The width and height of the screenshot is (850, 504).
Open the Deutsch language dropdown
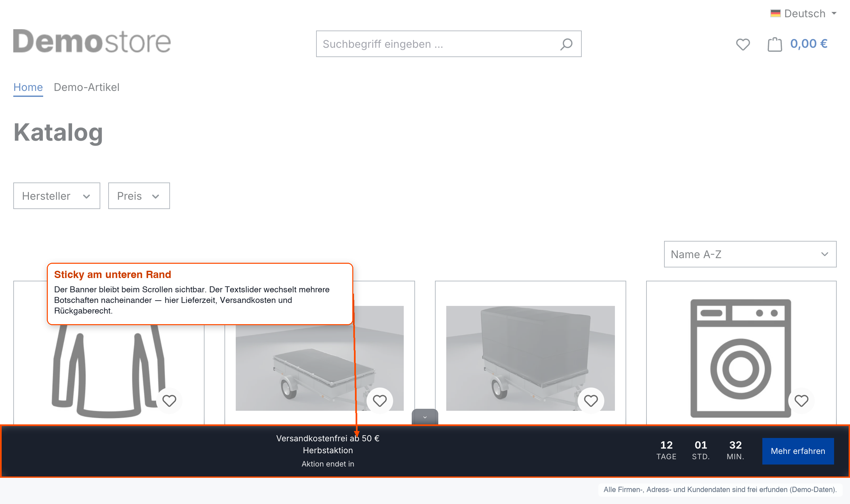tap(804, 14)
